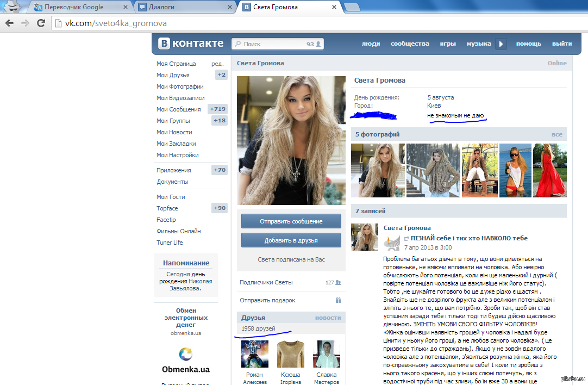Click the address bar URL field
Viewport: 588px width, 385px height.
click(319, 23)
